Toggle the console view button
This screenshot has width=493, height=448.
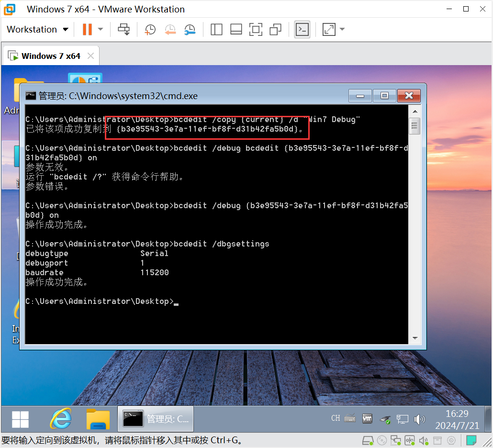coord(302,29)
